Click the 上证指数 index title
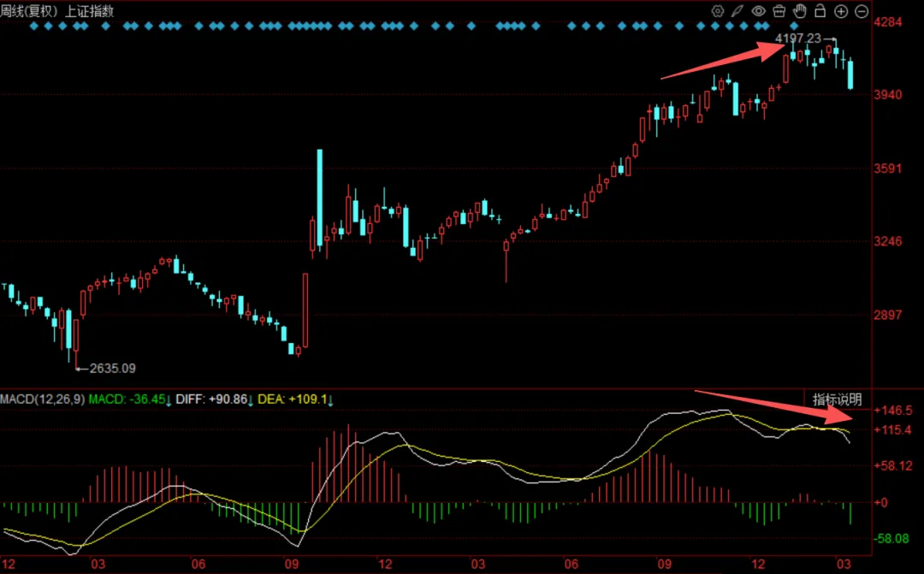Viewport: 924px width, 574px height. (x=88, y=11)
